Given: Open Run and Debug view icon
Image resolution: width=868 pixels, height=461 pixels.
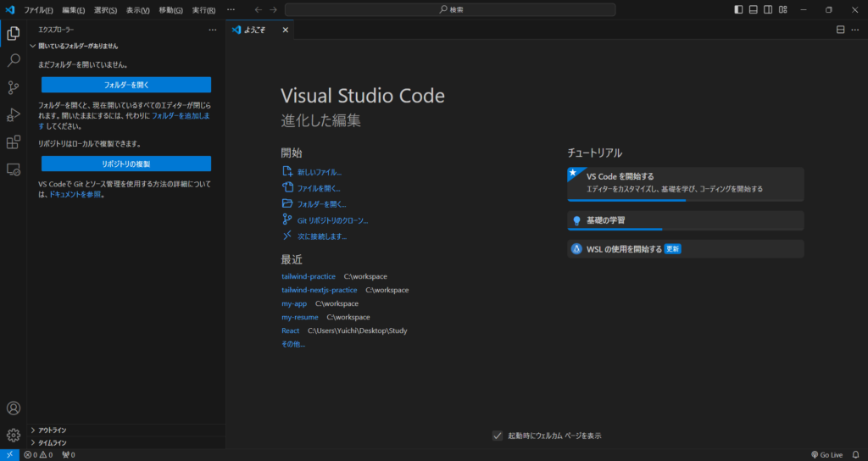Looking at the screenshot, I should tap(14, 114).
